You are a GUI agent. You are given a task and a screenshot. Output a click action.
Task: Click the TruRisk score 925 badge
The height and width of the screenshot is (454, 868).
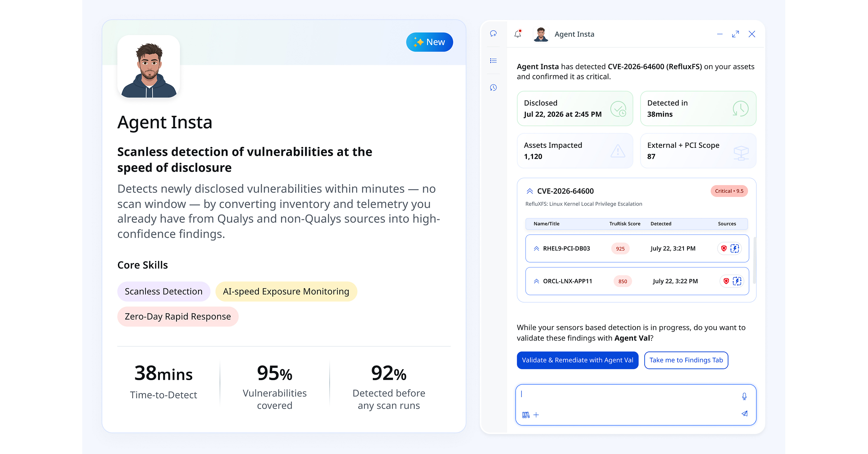tap(620, 249)
